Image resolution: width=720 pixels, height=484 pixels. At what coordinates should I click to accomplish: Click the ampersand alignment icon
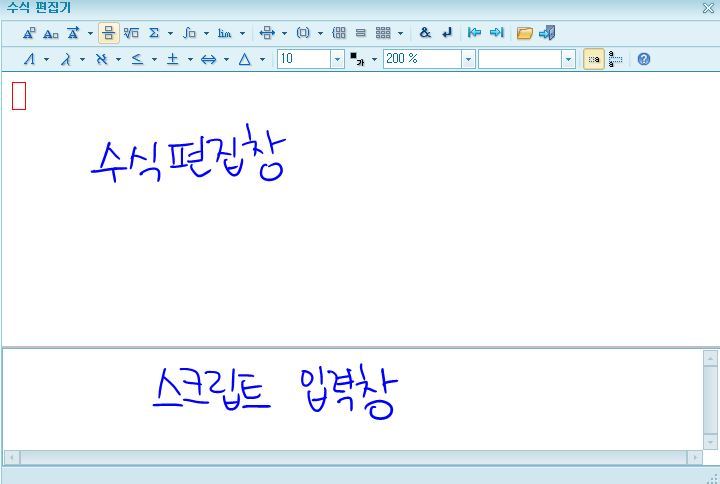pyautogui.click(x=425, y=33)
